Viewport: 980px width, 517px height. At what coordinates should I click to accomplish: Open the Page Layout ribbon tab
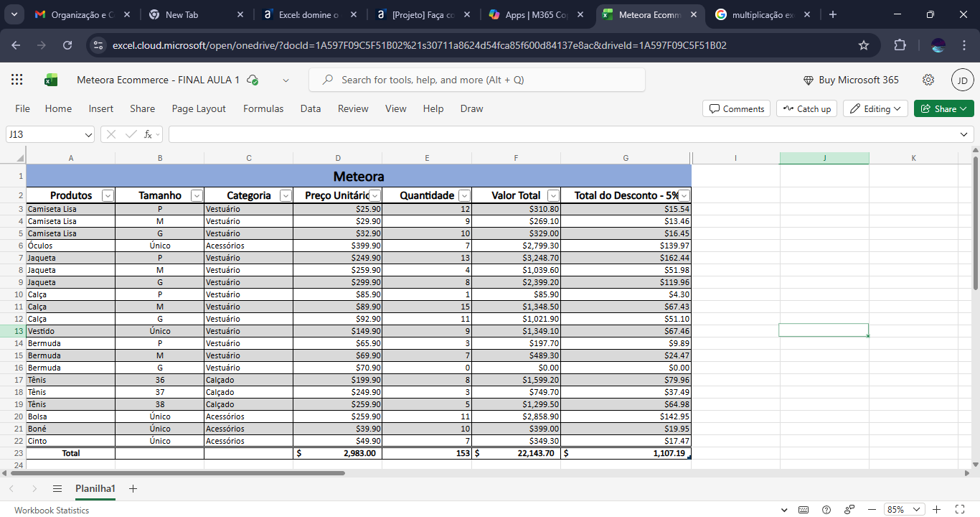click(199, 108)
